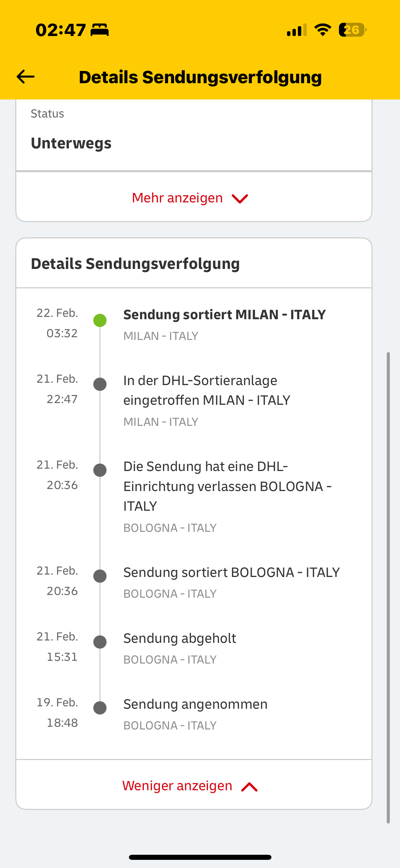
Task: Click the 'Unterwegs' status label
Action: 71,143
